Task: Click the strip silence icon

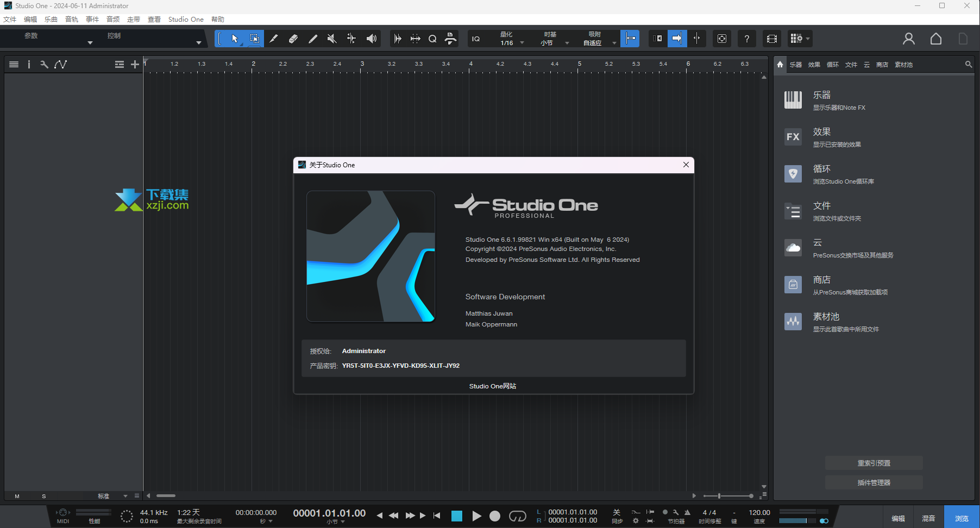Action: tap(415, 39)
